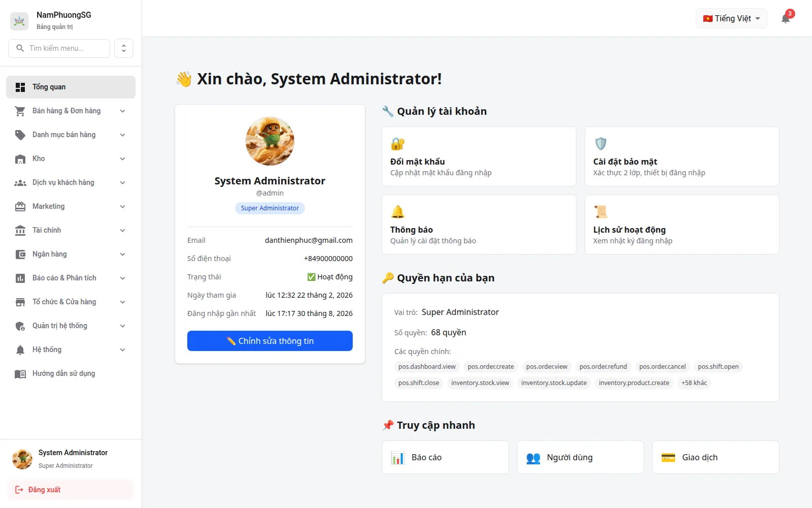Click the Marketing gift icon
Image resolution: width=812 pixels, height=508 pixels.
click(20, 207)
